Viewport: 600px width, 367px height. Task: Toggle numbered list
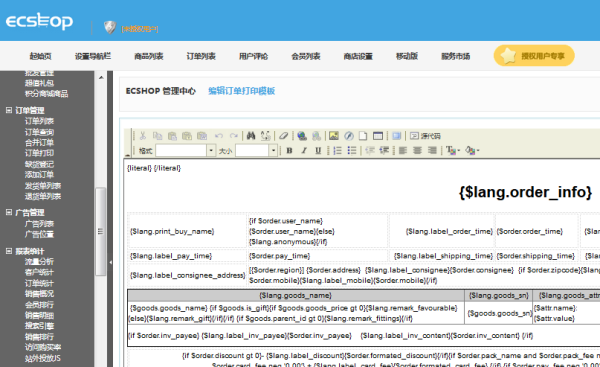[x=337, y=150]
